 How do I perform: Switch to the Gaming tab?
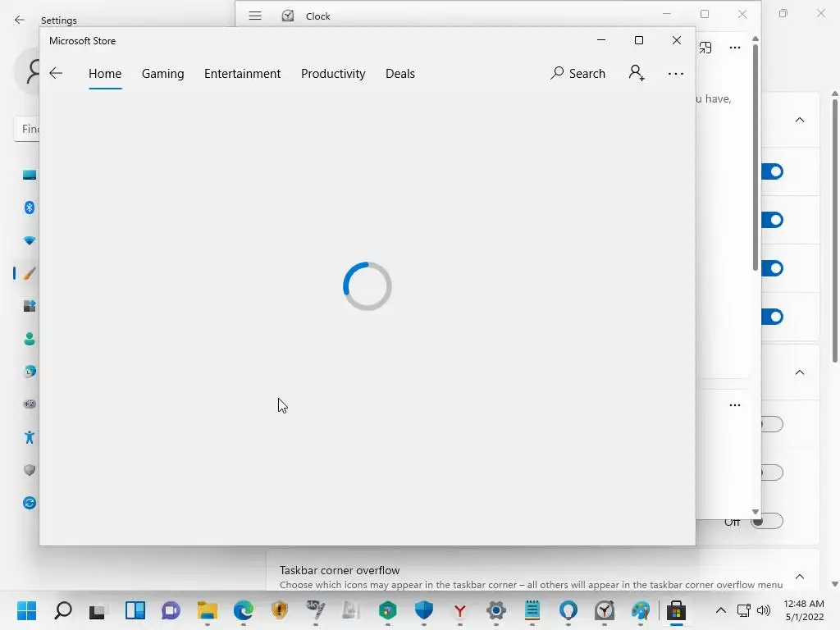pos(163,73)
